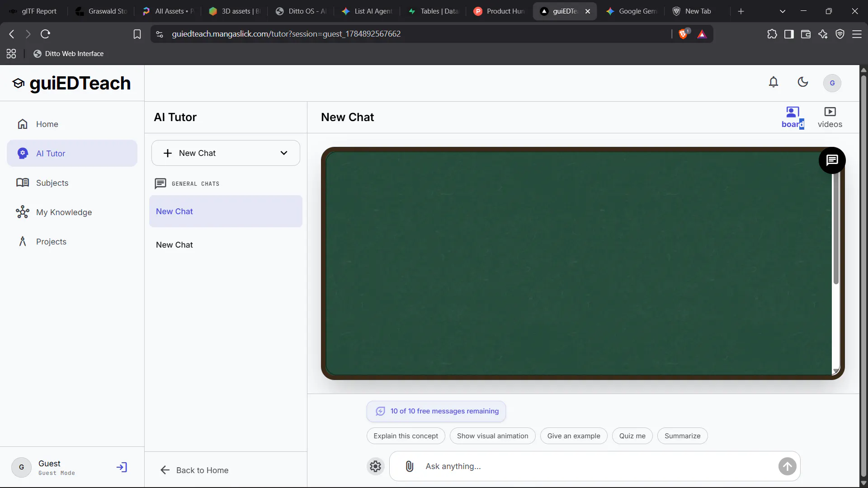This screenshot has height=488, width=868.
Task: Bookmark this page icon
Action: point(137,34)
